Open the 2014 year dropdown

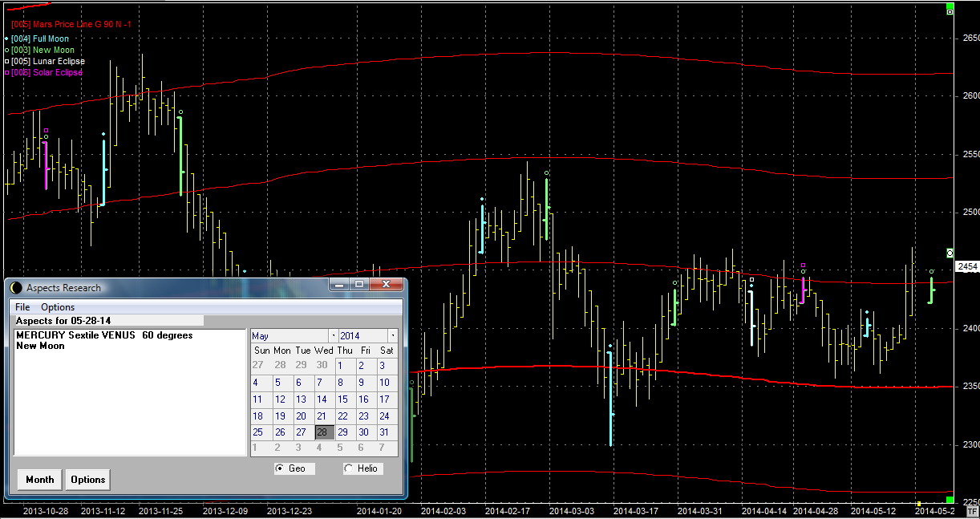pos(392,335)
